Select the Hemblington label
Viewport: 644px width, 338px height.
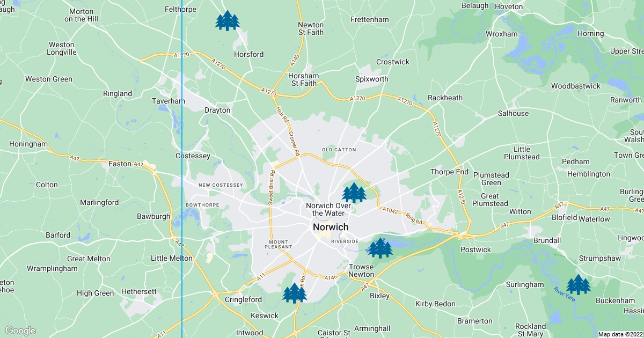[588, 174]
